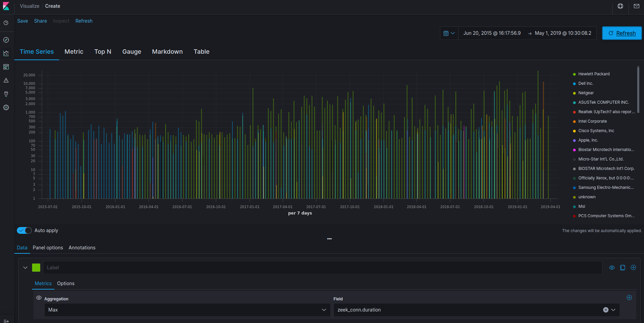The height and width of the screenshot is (323, 644).
Task: Click the green series color swatch
Action: coord(36,267)
